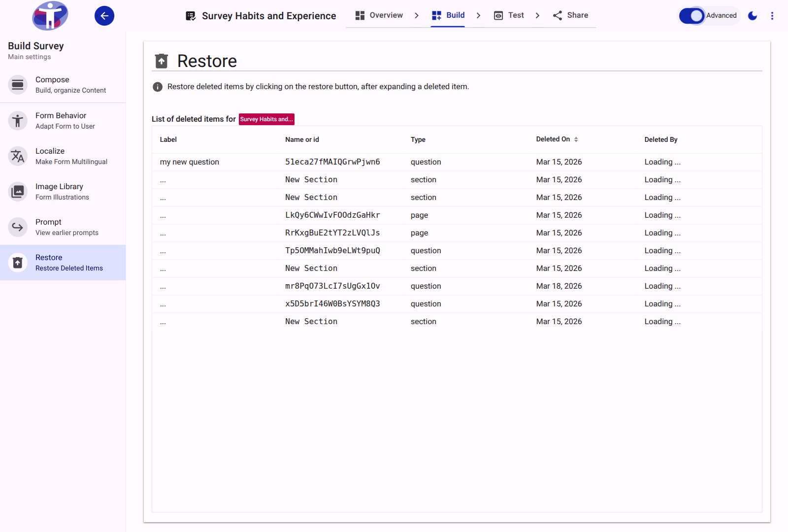Click the Compose icon
Image resolution: width=788 pixels, height=532 pixels.
[x=18, y=85]
